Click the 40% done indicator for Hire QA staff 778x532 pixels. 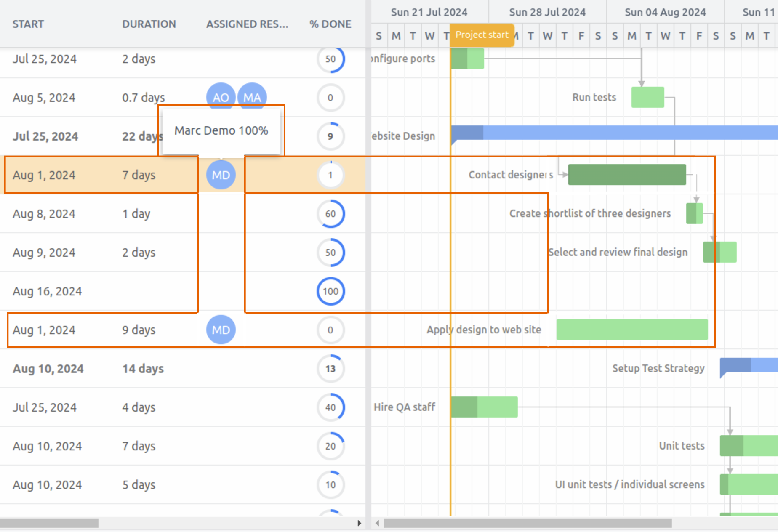click(x=330, y=407)
